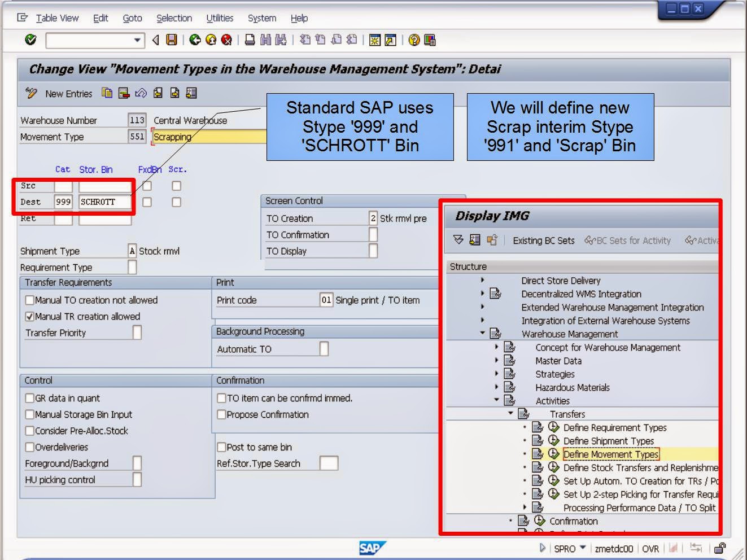Click the Undo Change icon
This screenshot has height=560, width=747.
[x=141, y=93]
